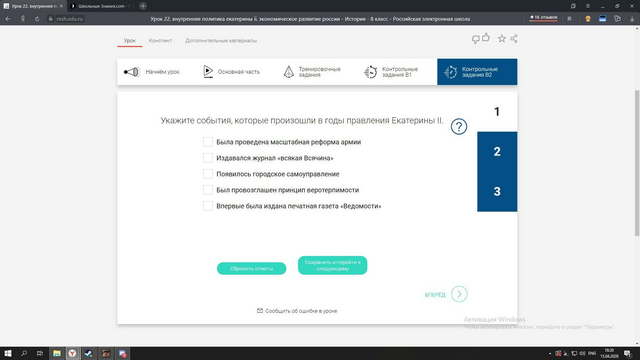
Task: Switch to the Конспект tab
Action: coord(160,40)
